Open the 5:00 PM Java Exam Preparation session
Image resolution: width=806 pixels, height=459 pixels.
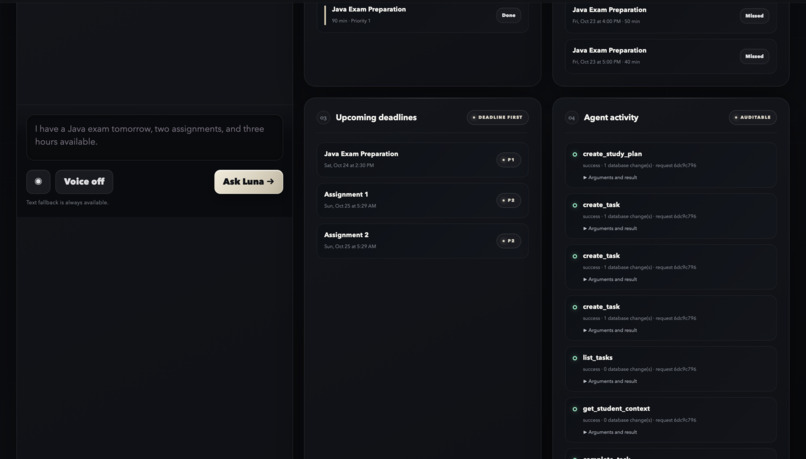[x=671, y=56]
